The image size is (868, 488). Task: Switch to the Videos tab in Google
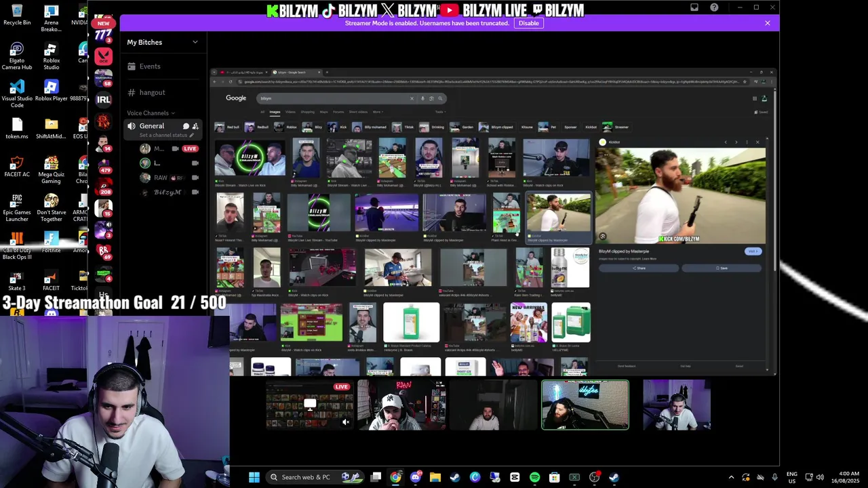click(x=290, y=112)
